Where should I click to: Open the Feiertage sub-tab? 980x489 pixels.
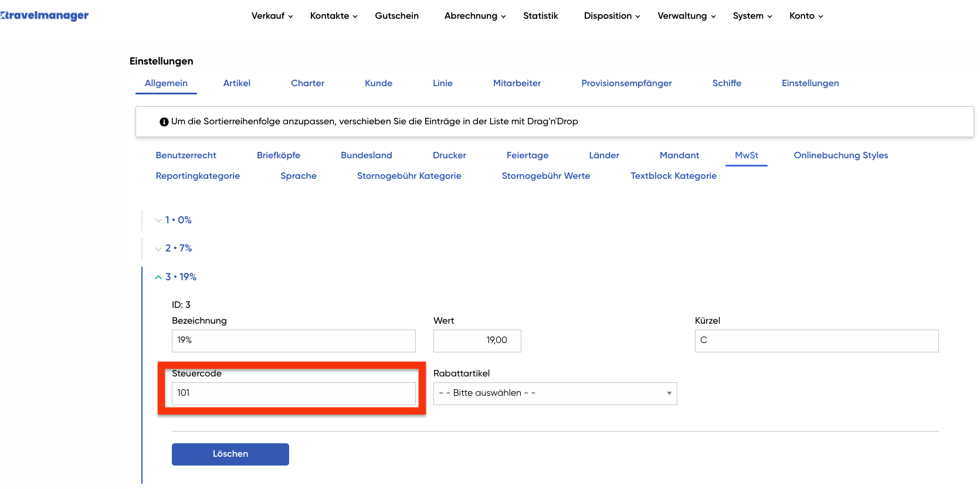tap(528, 155)
